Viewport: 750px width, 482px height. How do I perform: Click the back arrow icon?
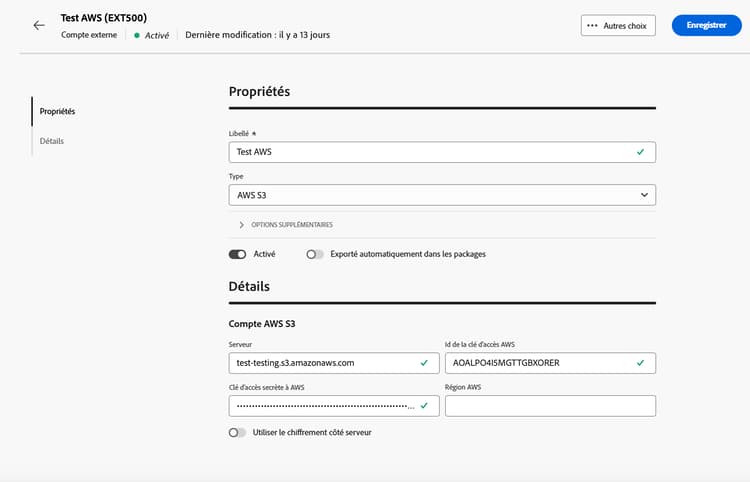tap(39, 25)
